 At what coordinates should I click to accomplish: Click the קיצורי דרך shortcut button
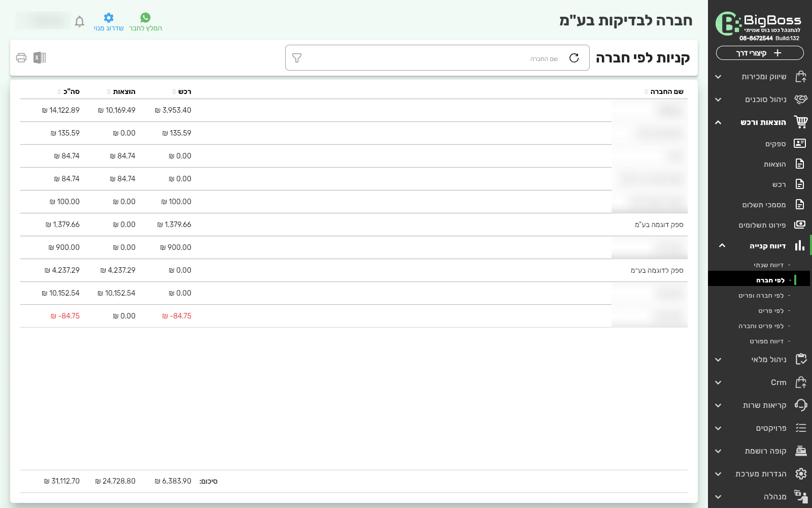point(760,53)
